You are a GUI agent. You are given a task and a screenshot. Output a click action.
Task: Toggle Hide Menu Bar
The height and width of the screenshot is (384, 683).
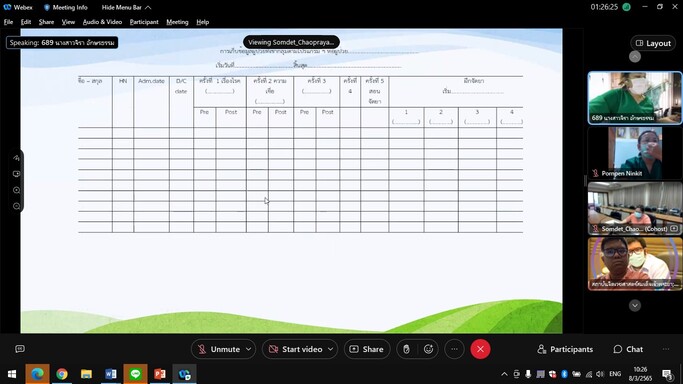126,7
